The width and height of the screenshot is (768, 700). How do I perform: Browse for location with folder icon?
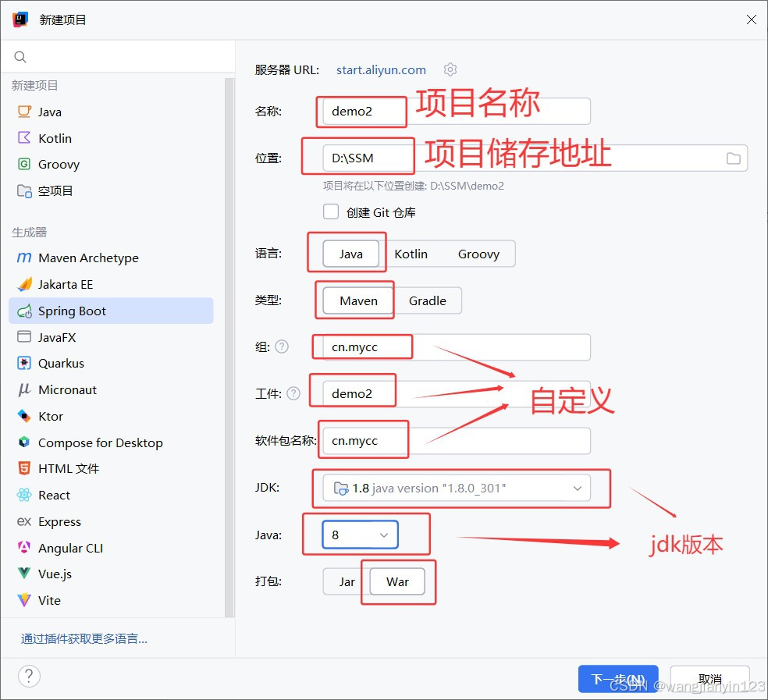pos(733,158)
